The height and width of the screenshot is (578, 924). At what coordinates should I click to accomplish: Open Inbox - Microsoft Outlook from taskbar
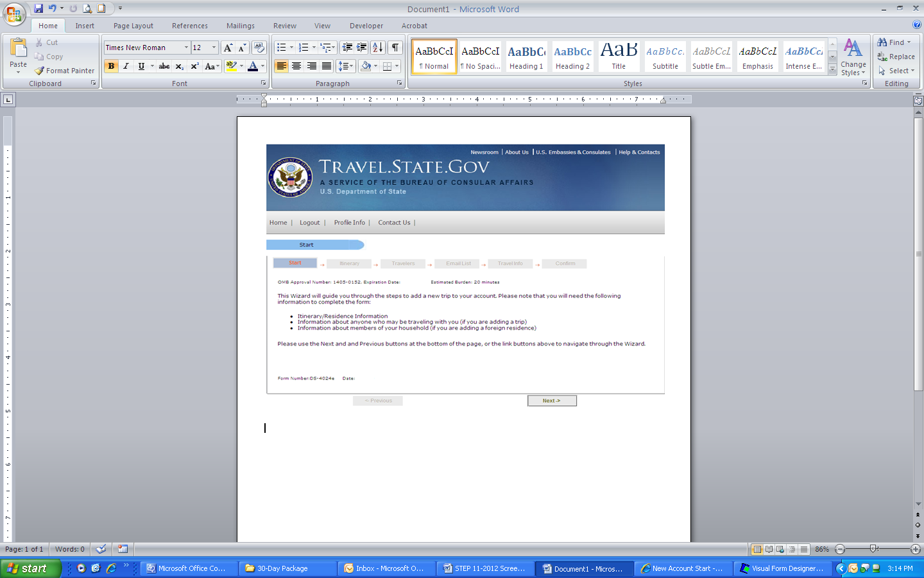pos(387,568)
